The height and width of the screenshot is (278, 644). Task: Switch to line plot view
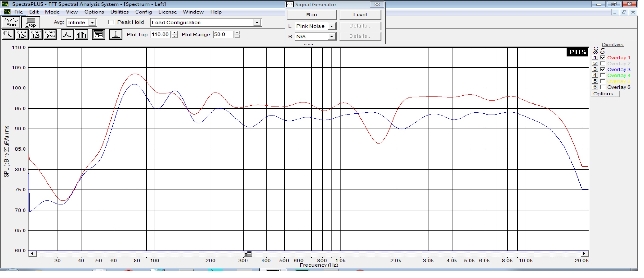pos(67,34)
